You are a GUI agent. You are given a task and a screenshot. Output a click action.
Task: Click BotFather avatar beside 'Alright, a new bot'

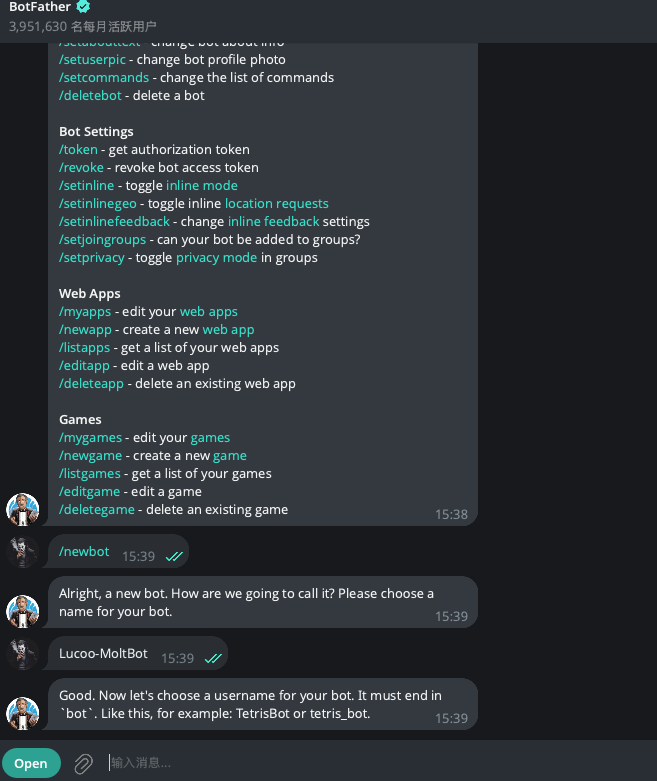23,611
